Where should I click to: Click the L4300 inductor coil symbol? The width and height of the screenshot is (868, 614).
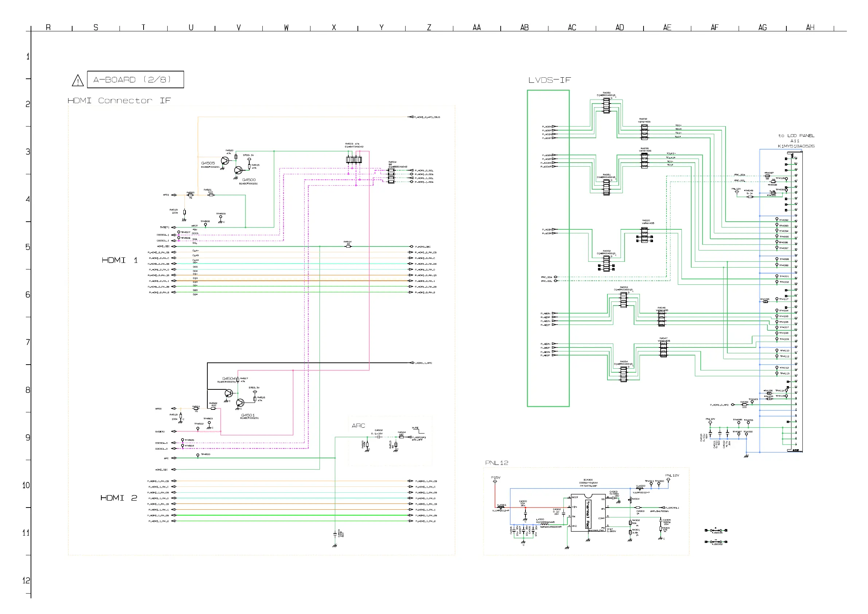click(544, 524)
